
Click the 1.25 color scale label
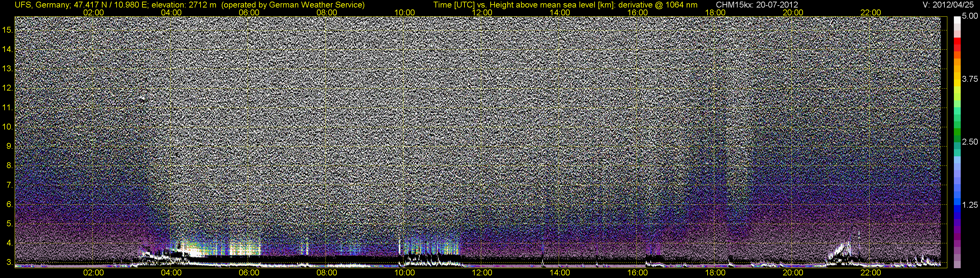tap(970, 205)
